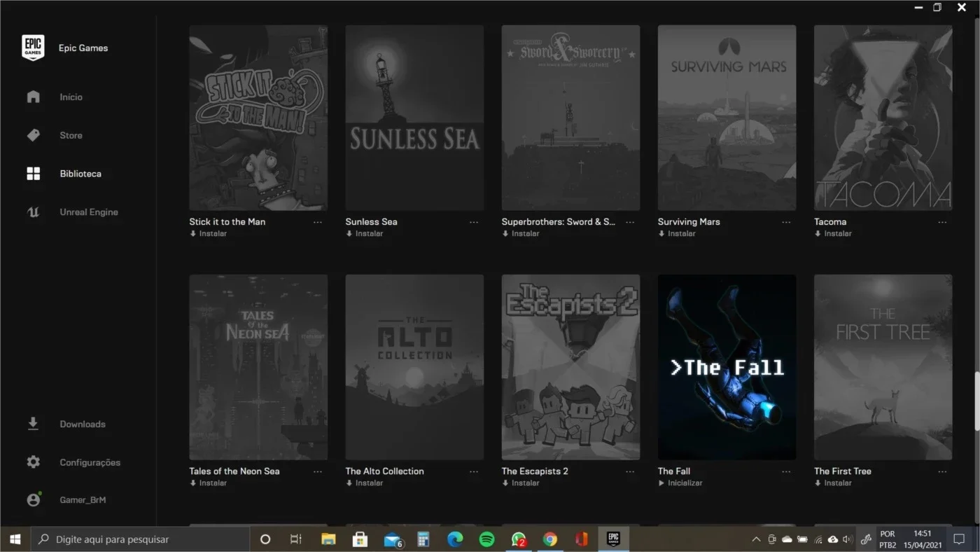This screenshot has height=552, width=980.
Task: Open Microsoft Store in the taskbar
Action: pyautogui.click(x=360, y=539)
